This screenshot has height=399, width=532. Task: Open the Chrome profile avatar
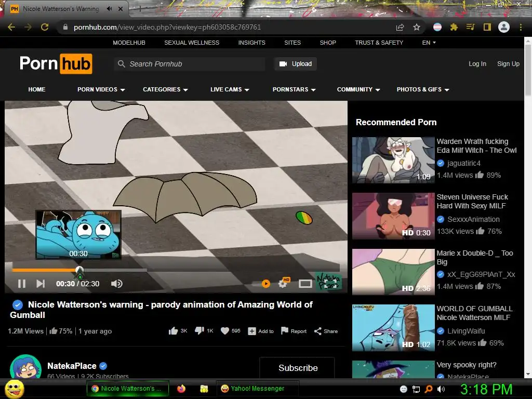pyautogui.click(x=504, y=27)
